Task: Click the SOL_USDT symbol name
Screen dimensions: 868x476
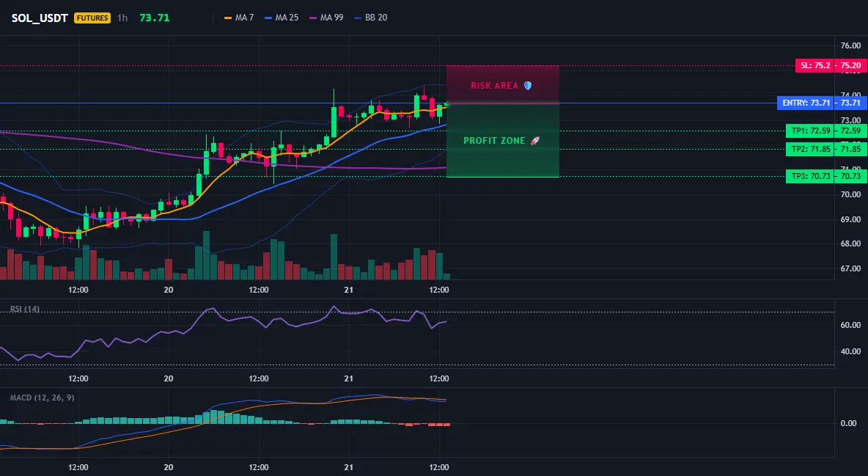Action: pyautogui.click(x=40, y=18)
